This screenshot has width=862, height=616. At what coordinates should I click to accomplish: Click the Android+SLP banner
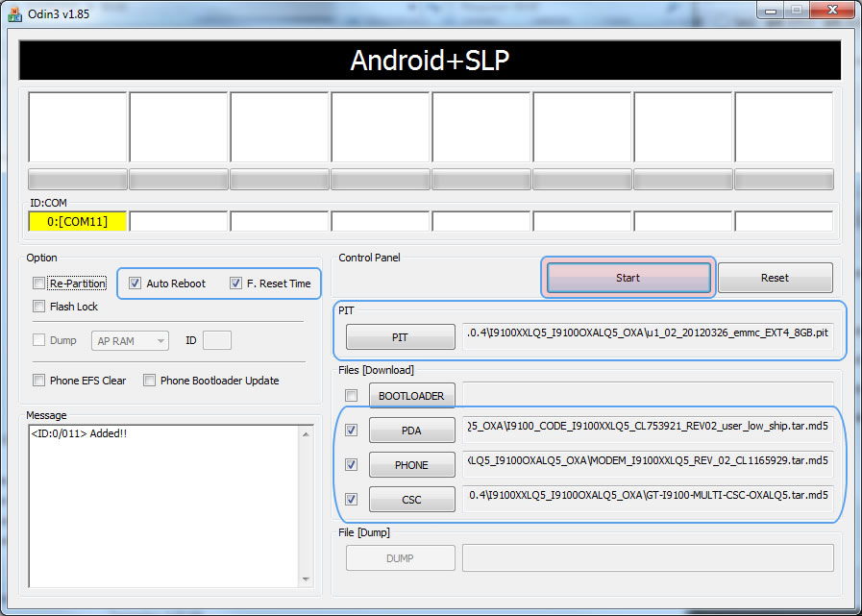tap(430, 61)
